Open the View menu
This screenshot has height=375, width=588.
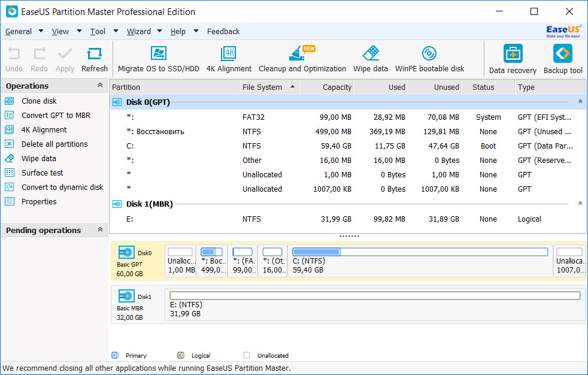click(x=60, y=32)
